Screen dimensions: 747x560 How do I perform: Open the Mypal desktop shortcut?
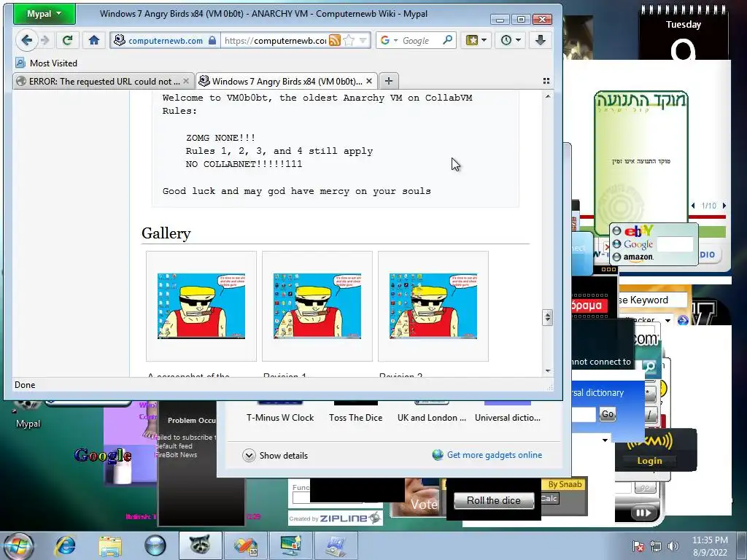pyautogui.click(x=28, y=413)
